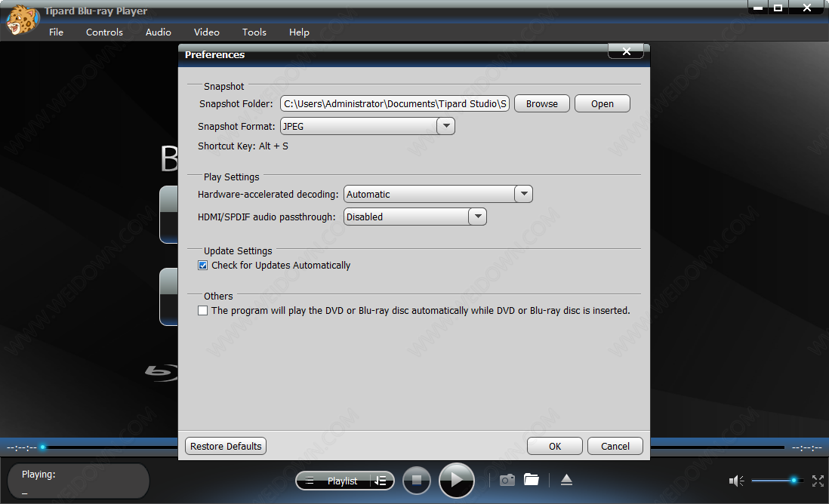Enable auto-play when disc is inserted
This screenshot has width=829, height=504.
(x=202, y=311)
